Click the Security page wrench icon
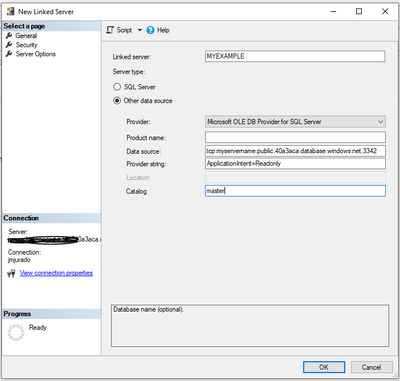The width and height of the screenshot is (400, 381). [x=9, y=45]
